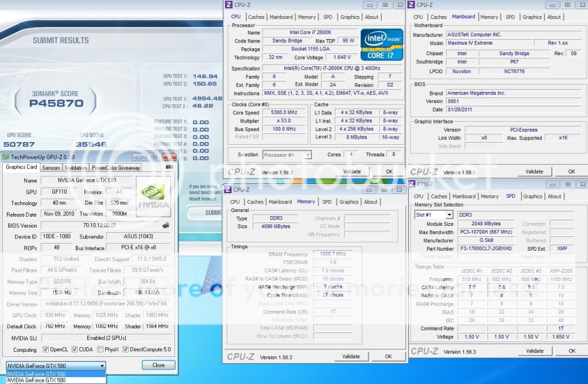
Task: Toggle the OpenCL checkbox
Action: coord(46,350)
